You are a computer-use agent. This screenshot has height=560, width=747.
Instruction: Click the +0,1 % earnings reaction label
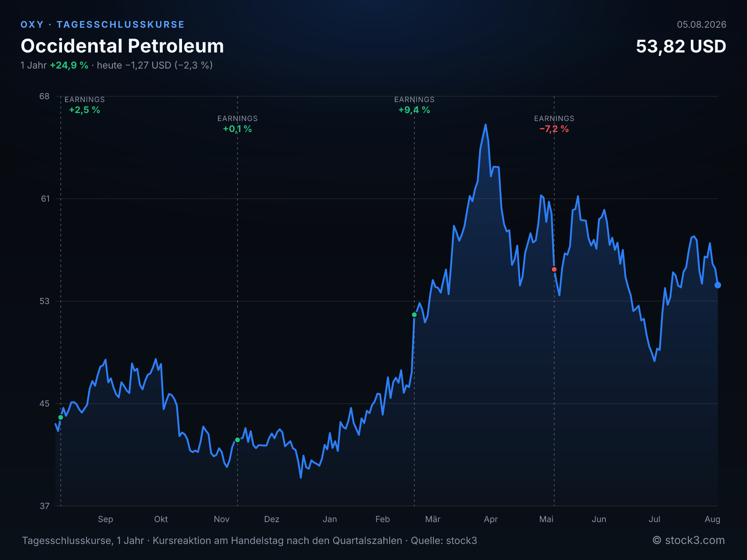(x=237, y=129)
